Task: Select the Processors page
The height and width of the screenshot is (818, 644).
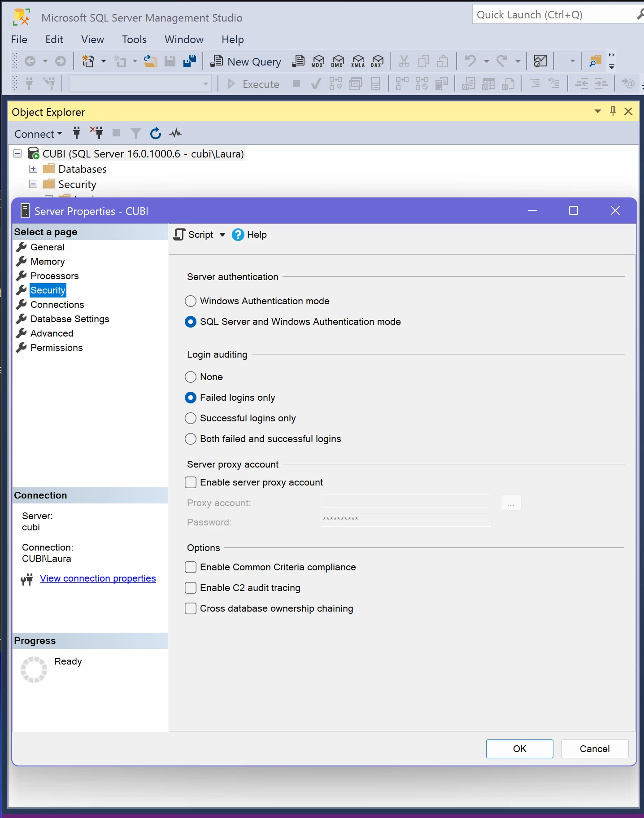Action: click(x=54, y=276)
